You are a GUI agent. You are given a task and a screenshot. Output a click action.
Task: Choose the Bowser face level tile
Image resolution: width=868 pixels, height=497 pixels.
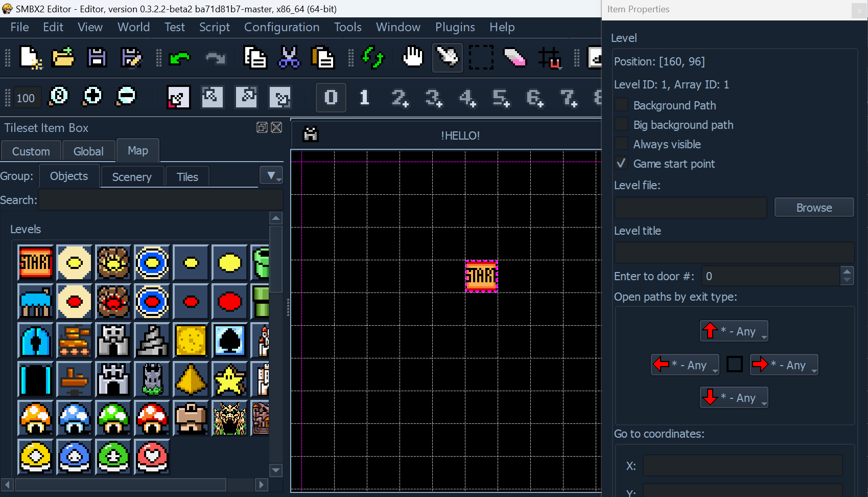click(229, 418)
